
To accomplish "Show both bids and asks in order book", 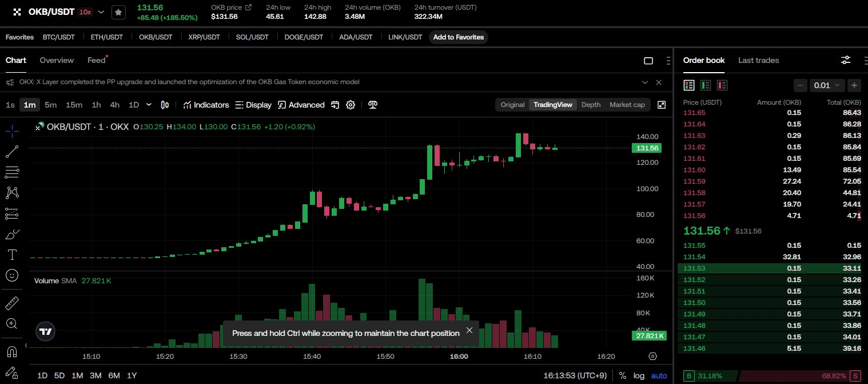I will click(689, 85).
